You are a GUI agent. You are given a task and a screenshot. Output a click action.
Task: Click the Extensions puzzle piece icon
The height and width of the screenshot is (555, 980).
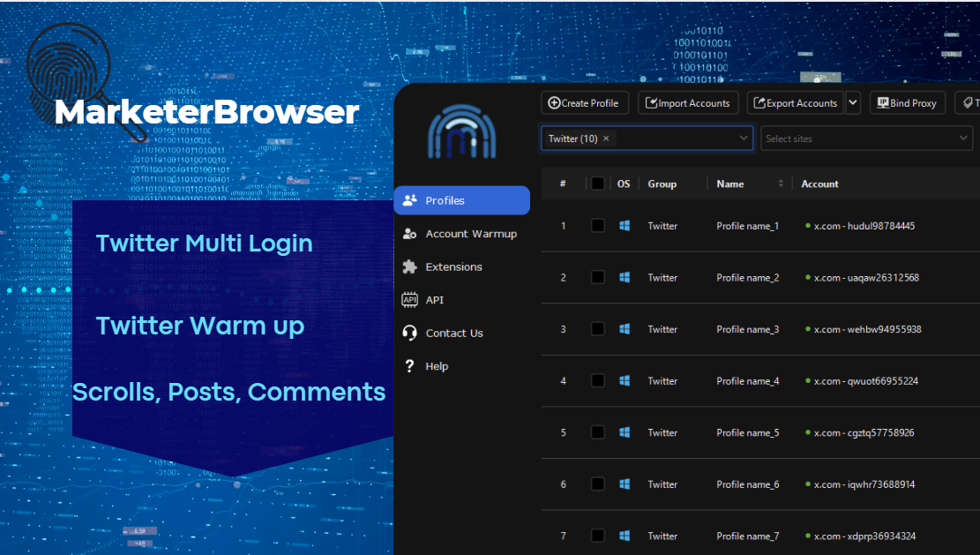409,266
